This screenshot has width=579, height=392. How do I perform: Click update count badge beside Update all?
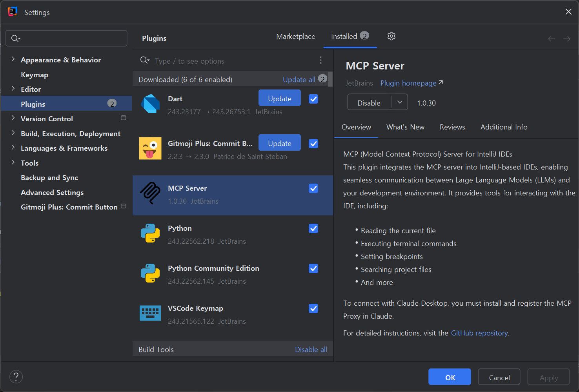pos(322,79)
